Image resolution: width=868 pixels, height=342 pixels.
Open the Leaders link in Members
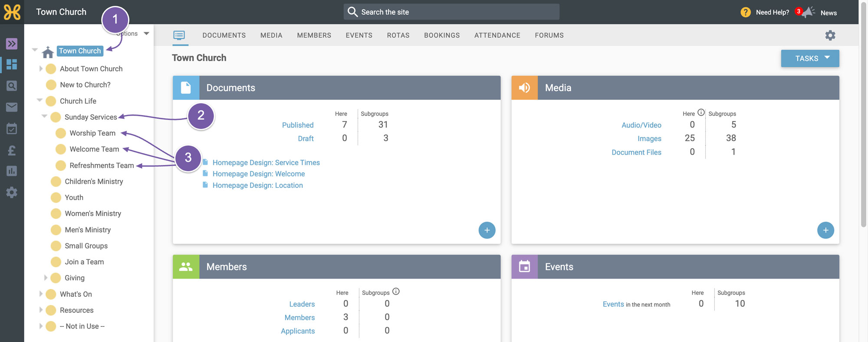tap(302, 304)
